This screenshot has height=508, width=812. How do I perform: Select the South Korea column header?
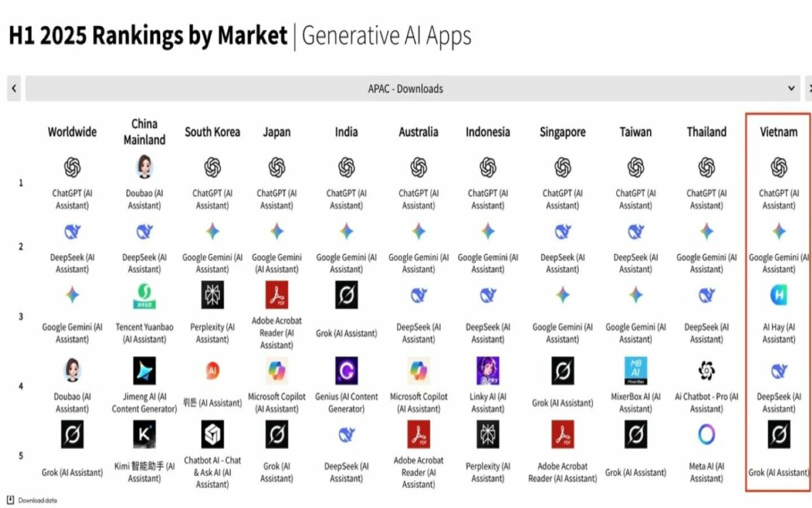point(212,132)
